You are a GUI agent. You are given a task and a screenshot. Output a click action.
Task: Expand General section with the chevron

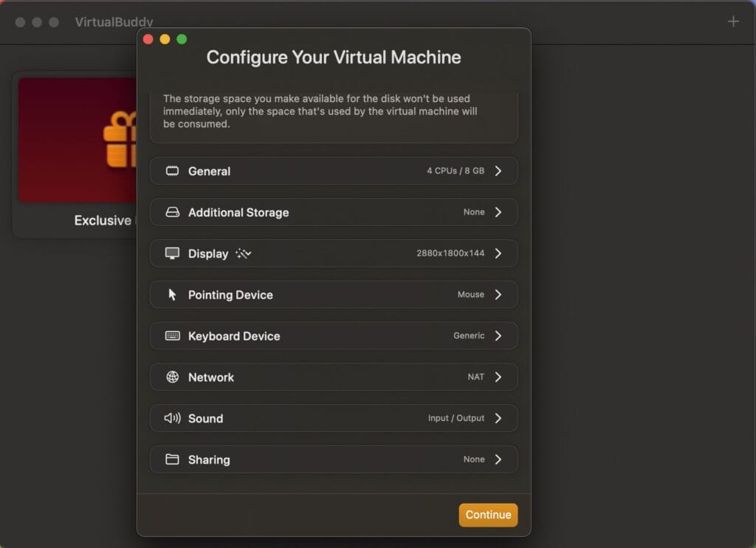tap(498, 171)
